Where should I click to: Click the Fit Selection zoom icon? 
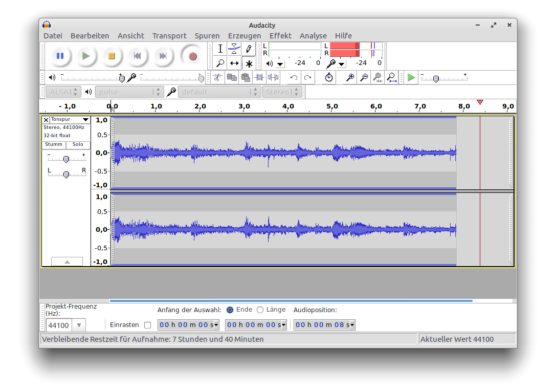(377, 77)
